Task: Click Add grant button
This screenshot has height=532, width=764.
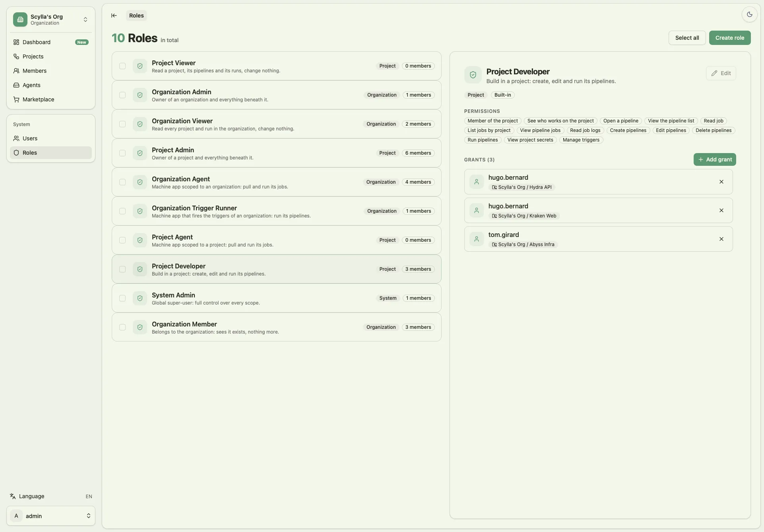Action: click(x=715, y=159)
